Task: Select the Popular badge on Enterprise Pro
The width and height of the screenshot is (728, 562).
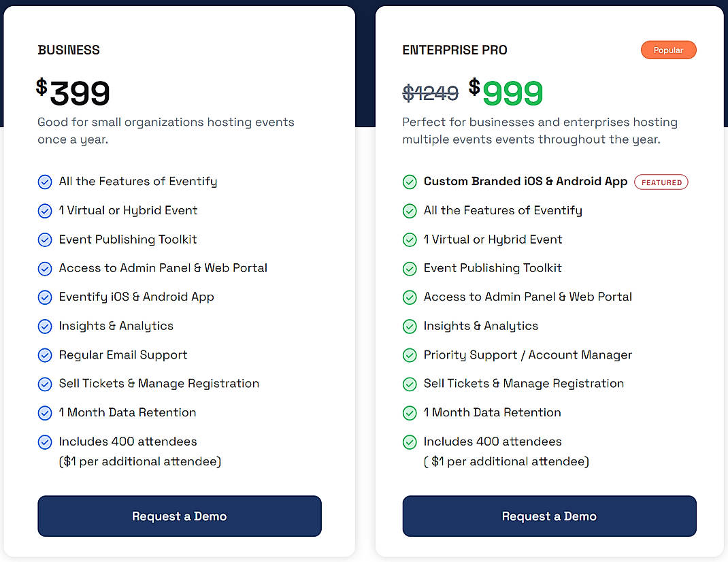Action: pyautogui.click(x=668, y=50)
